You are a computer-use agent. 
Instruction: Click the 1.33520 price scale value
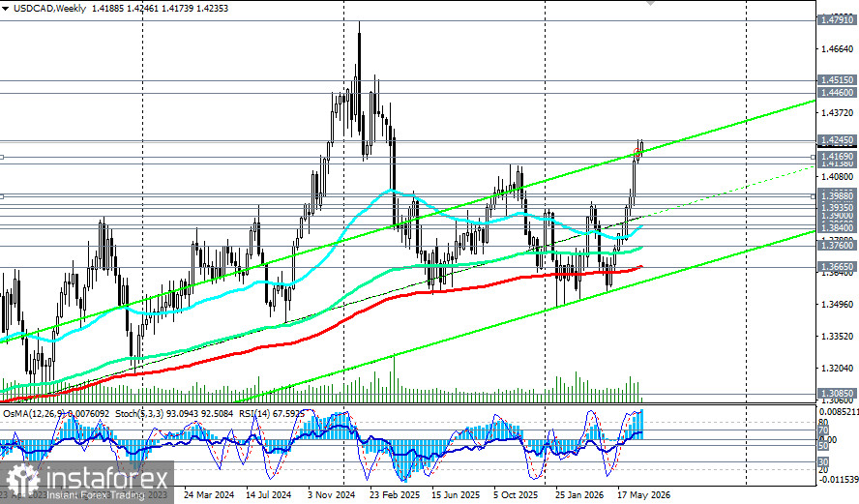(x=837, y=337)
